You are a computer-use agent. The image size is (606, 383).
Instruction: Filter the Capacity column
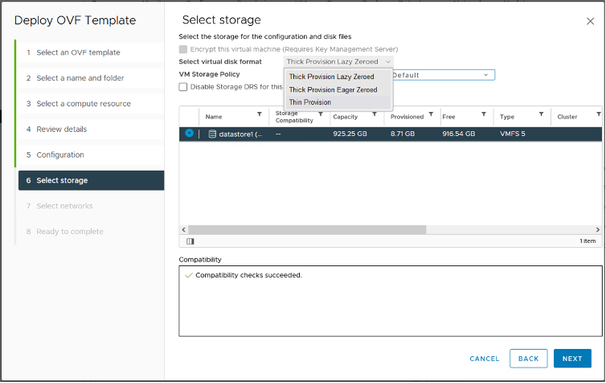coord(374,114)
